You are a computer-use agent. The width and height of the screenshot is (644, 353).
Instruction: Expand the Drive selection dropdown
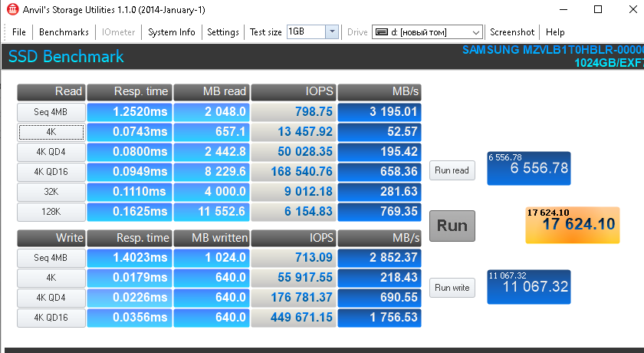coord(475,32)
